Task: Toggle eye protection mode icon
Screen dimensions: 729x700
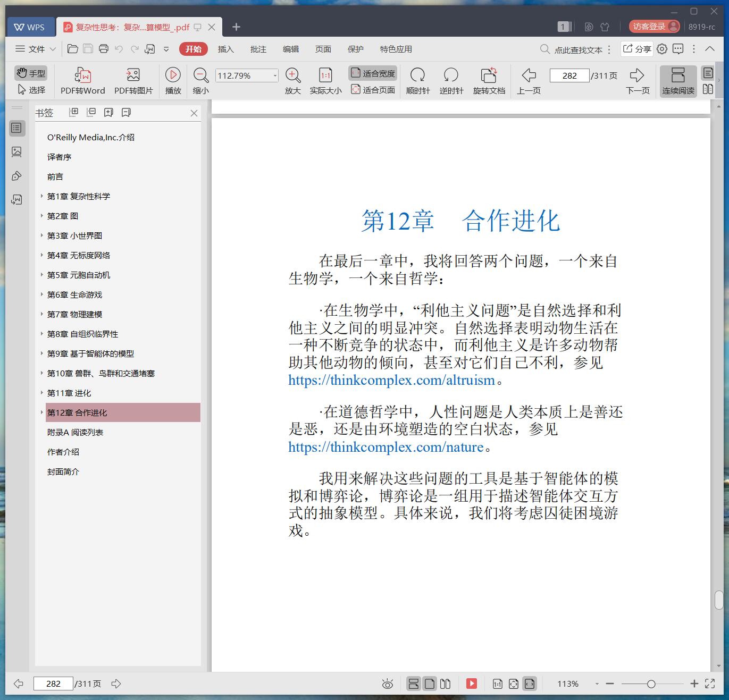Action: pyautogui.click(x=388, y=684)
